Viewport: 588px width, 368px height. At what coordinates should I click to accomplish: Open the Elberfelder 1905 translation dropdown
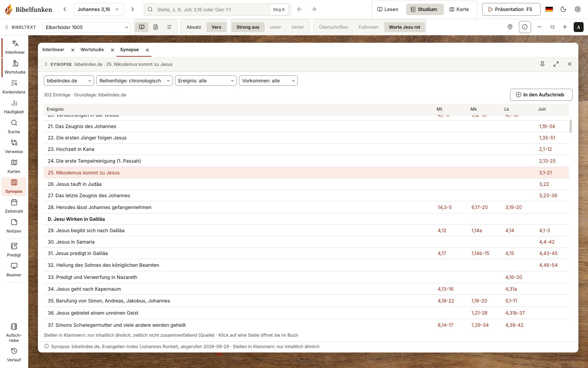87,27
